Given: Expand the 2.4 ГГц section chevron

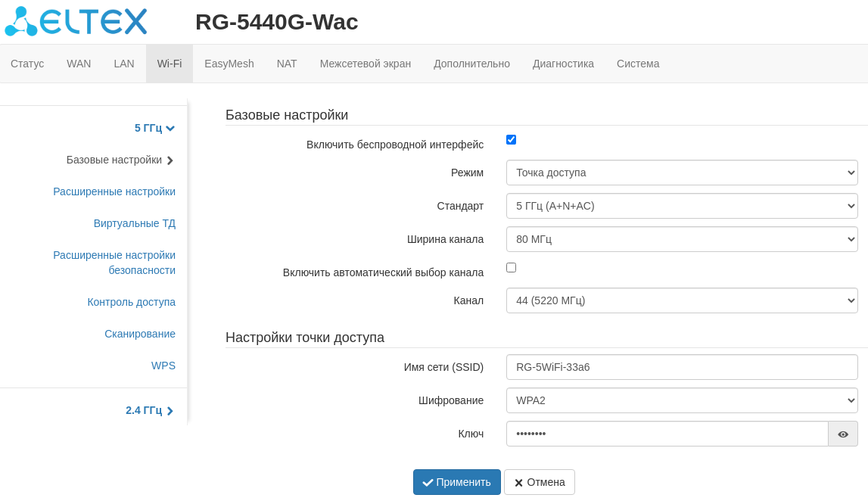Looking at the screenshot, I should [x=170, y=411].
